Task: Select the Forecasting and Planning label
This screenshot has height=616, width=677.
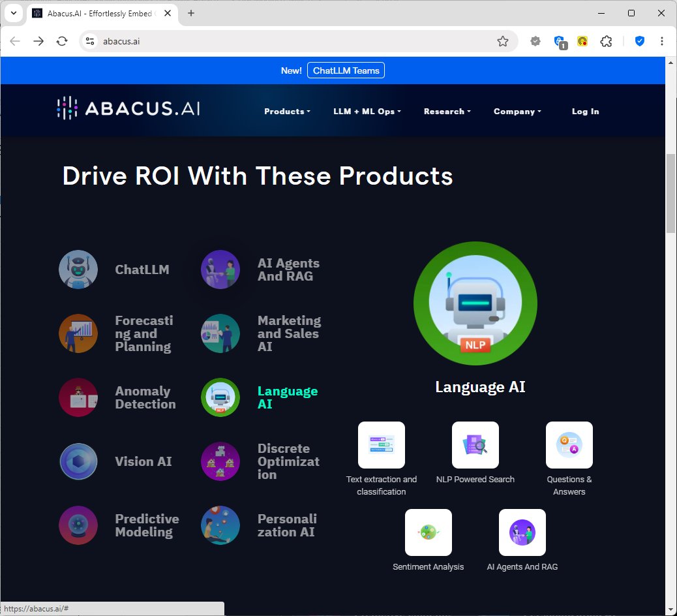Action: click(x=143, y=333)
